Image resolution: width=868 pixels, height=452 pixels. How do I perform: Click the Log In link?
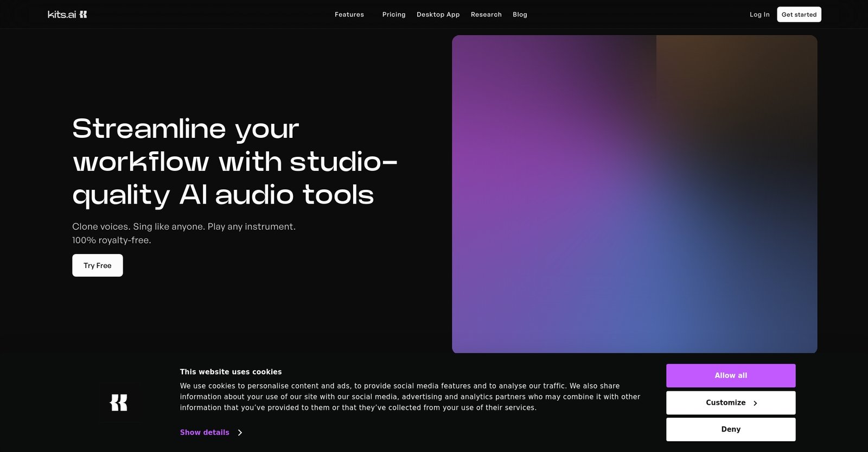pos(759,15)
